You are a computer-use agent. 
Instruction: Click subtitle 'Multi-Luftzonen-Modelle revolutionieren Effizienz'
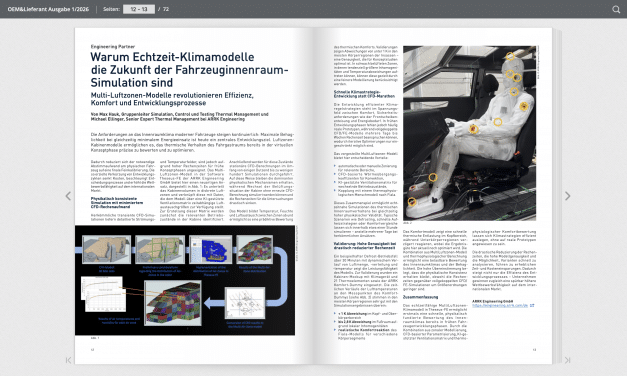172,95
